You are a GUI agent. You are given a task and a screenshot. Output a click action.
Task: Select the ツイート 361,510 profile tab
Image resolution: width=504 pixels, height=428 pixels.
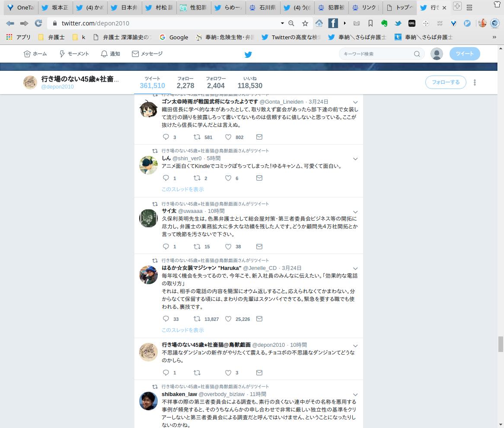152,82
